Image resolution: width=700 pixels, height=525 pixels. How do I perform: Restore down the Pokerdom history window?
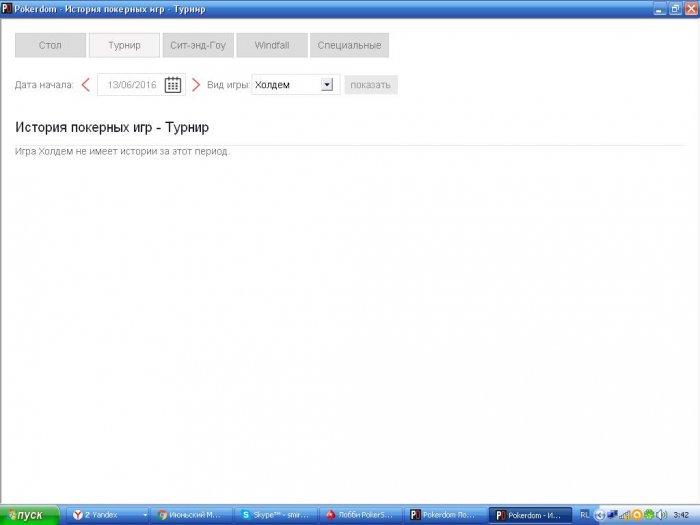[675, 8]
